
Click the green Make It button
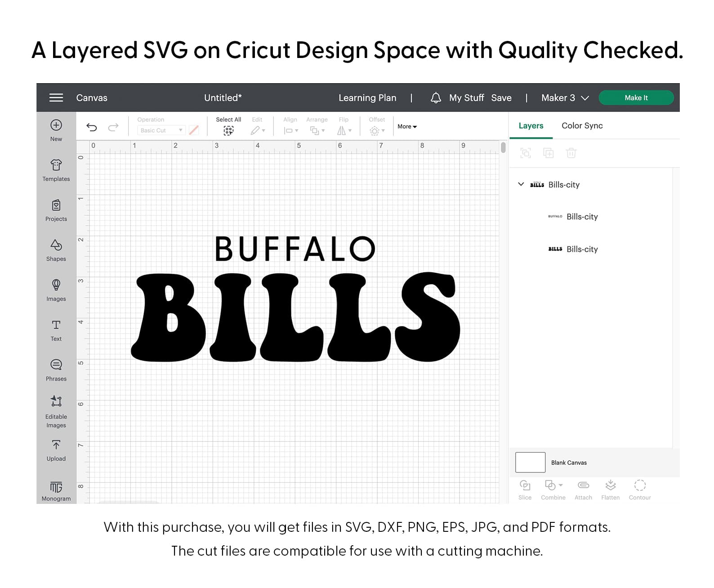pos(636,98)
